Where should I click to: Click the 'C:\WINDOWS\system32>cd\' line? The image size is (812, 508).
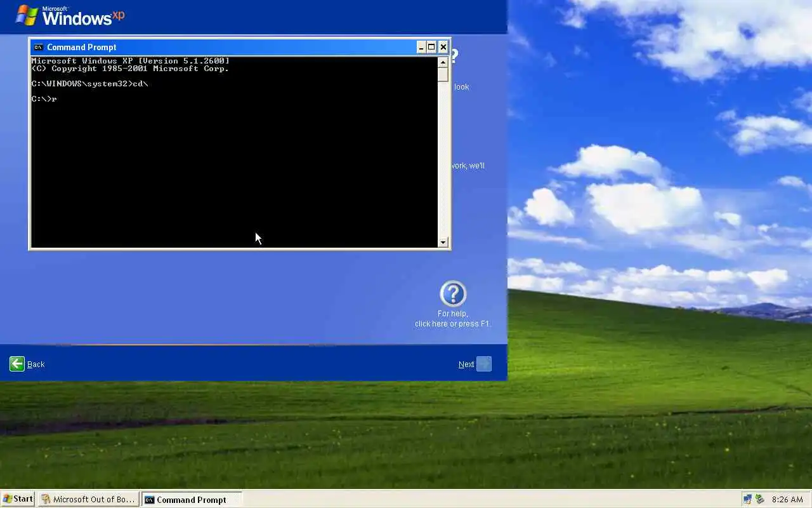coord(90,84)
